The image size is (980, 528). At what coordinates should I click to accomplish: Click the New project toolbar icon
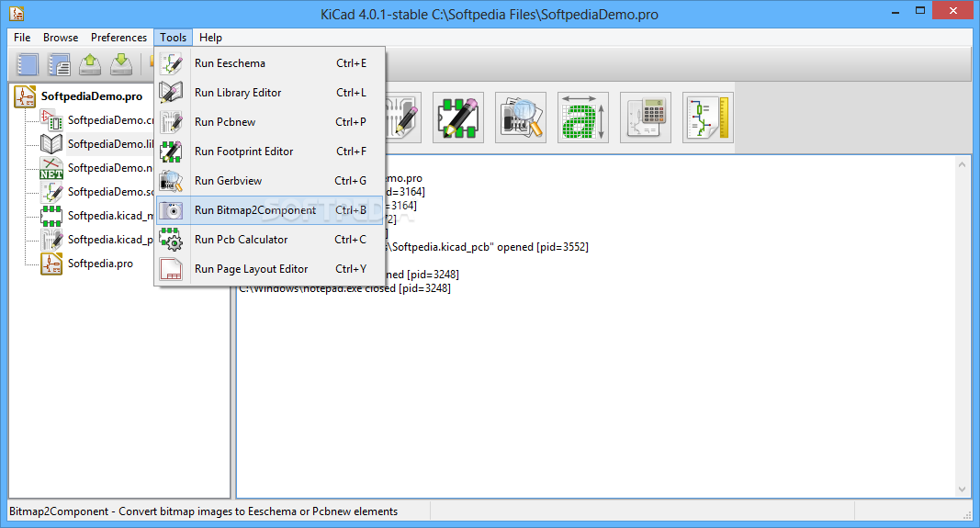(x=28, y=64)
